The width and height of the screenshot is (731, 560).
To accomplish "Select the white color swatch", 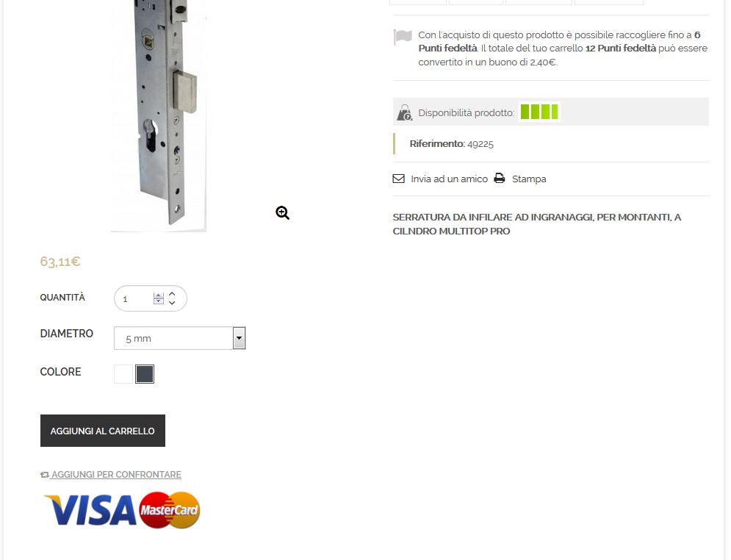I will coord(123,374).
